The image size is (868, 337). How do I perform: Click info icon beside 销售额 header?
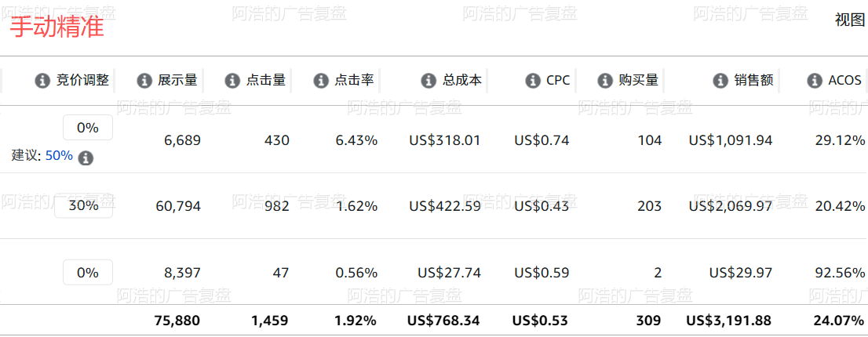click(x=720, y=81)
